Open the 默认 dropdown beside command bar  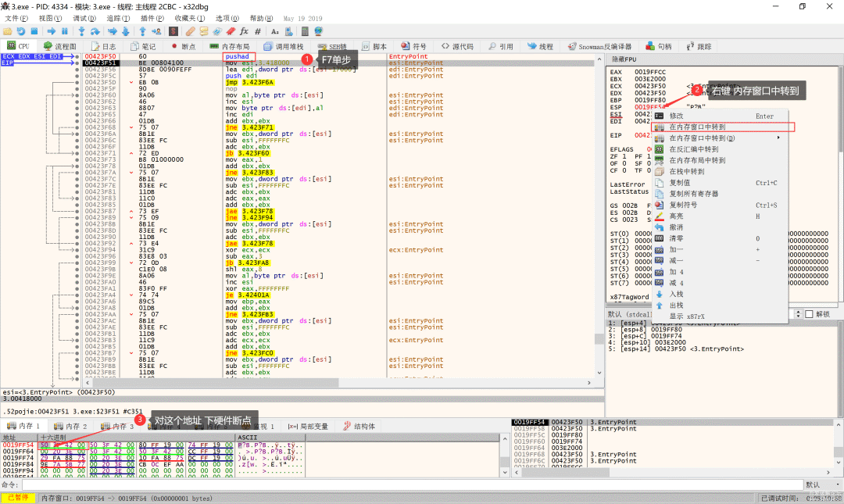coord(822,484)
